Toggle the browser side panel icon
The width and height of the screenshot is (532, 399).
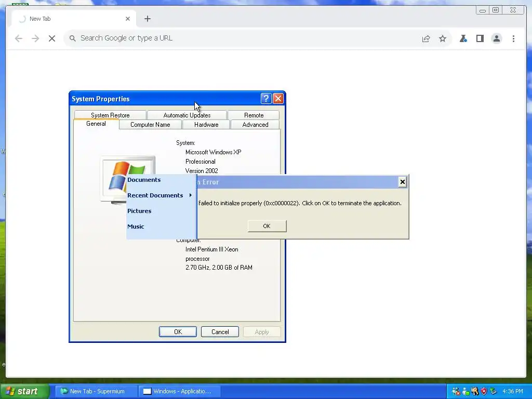click(480, 38)
